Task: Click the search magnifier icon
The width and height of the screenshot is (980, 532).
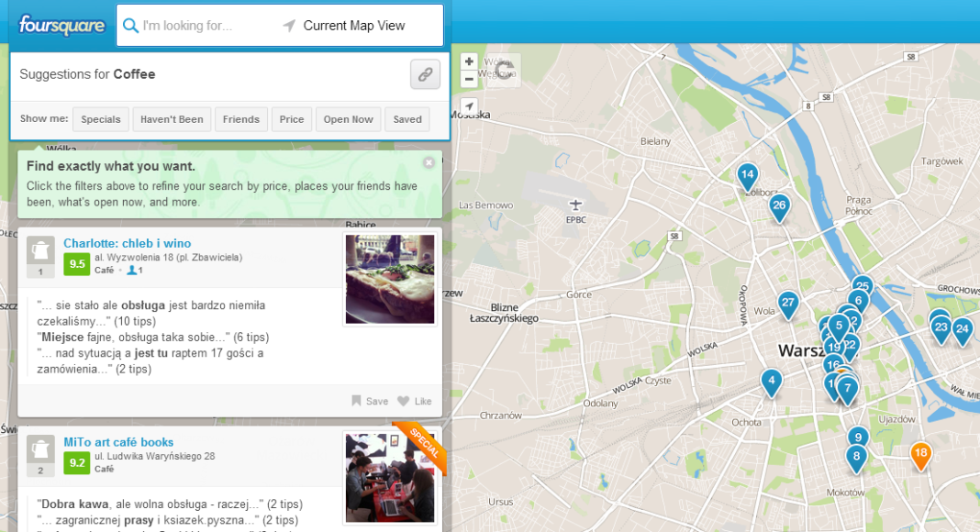Action: pos(130,26)
